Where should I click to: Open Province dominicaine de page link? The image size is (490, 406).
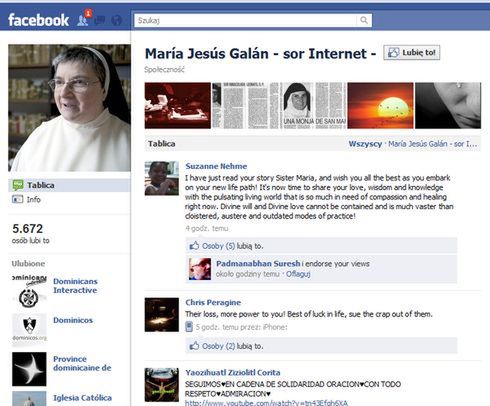pos(82,363)
